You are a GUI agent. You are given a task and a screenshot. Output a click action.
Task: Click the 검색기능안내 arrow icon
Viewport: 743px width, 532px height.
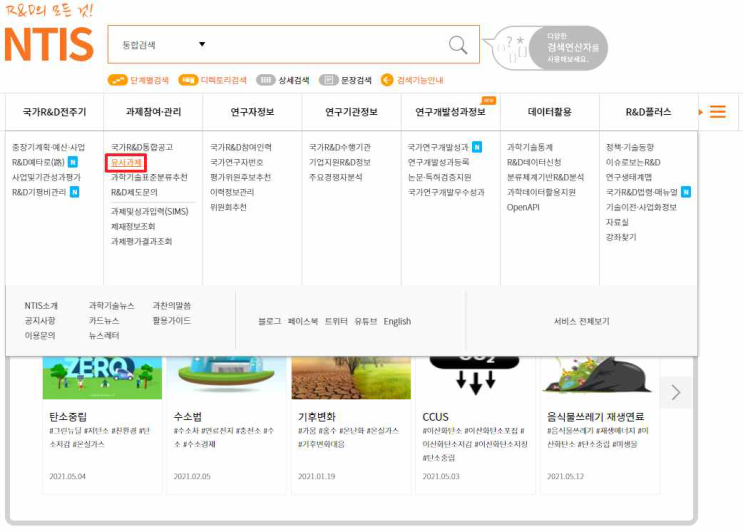coord(387,80)
